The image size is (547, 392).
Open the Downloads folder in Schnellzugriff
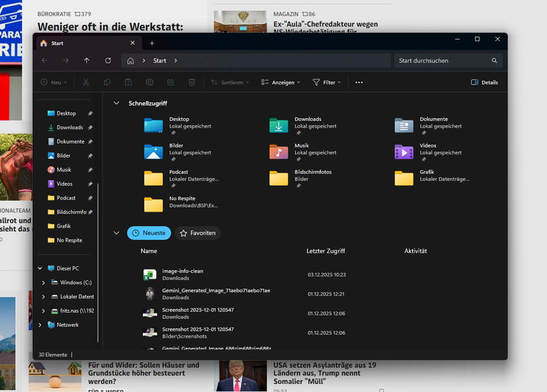pyautogui.click(x=279, y=126)
